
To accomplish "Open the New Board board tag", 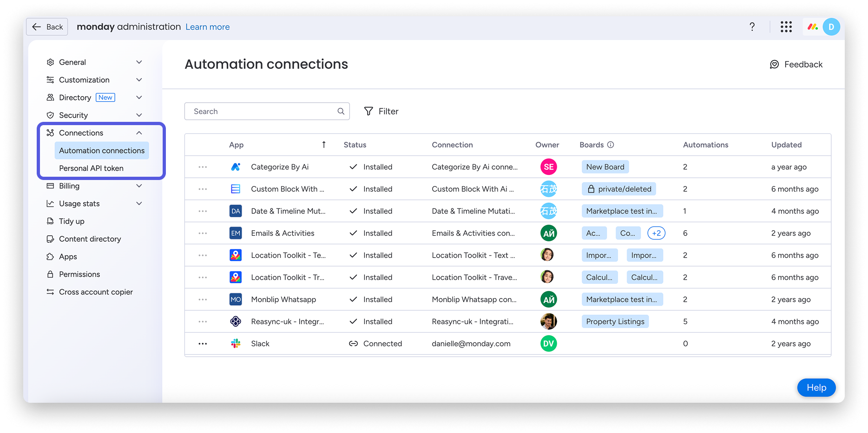I will coord(605,167).
